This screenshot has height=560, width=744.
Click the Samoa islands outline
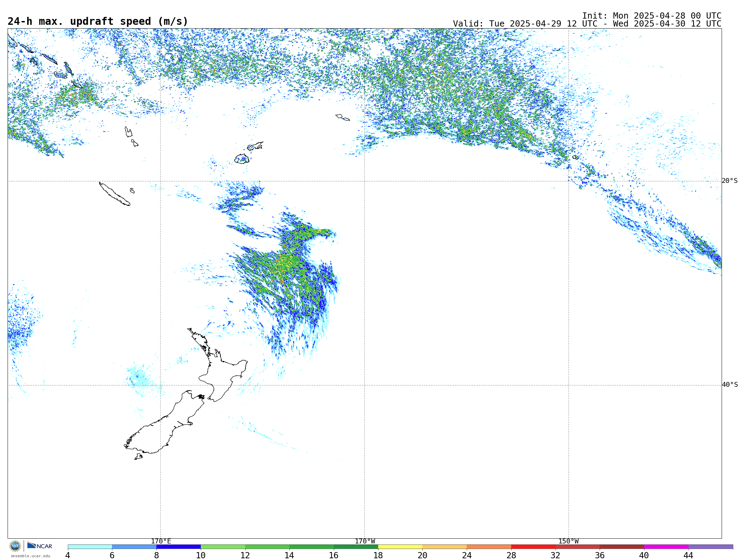[x=343, y=117]
